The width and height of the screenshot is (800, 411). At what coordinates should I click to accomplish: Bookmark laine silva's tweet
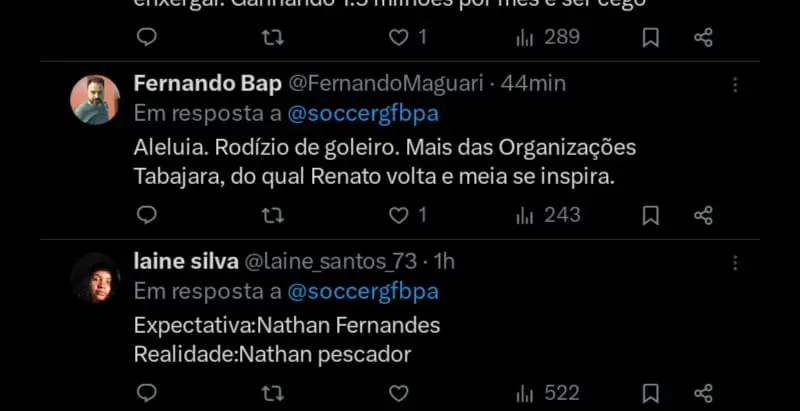[650, 393]
